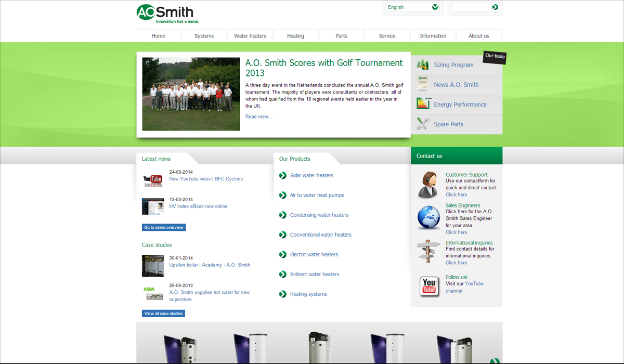This screenshot has width=624, height=364.
Task: Open the Water heaters menu
Action: coord(250,36)
